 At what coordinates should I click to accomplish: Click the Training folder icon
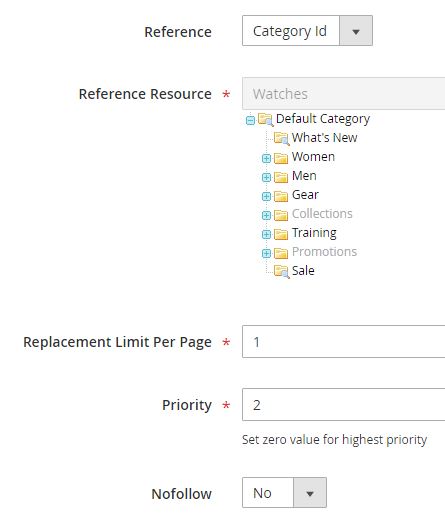click(281, 234)
